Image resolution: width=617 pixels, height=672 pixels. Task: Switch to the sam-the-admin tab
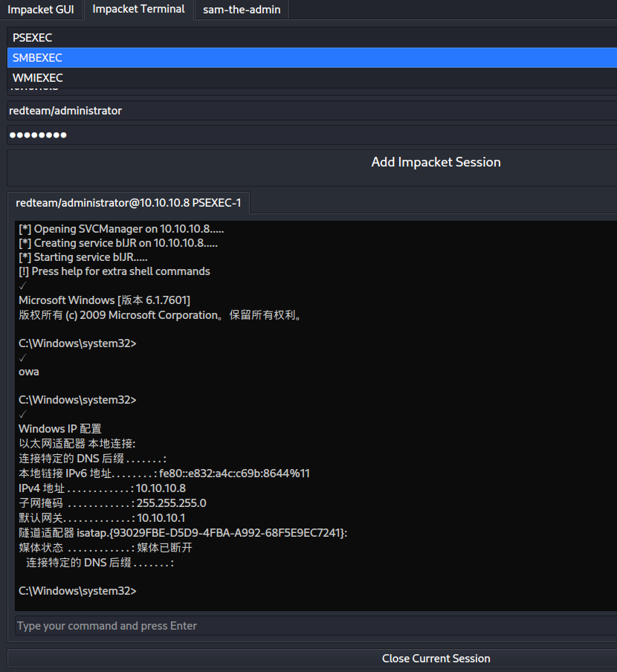(242, 10)
